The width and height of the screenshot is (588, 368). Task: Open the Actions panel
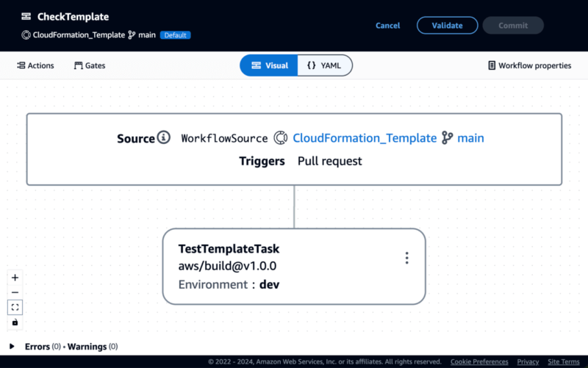(35, 65)
